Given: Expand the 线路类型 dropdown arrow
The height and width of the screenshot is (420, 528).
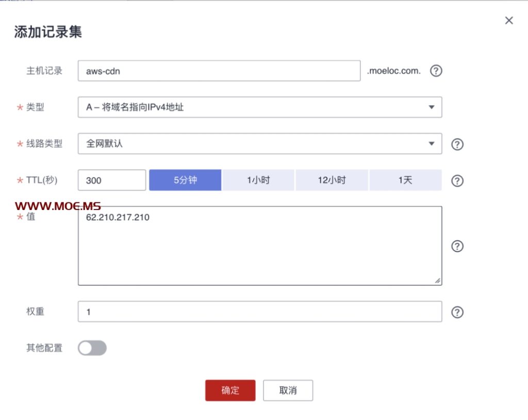Looking at the screenshot, I should 432,144.
